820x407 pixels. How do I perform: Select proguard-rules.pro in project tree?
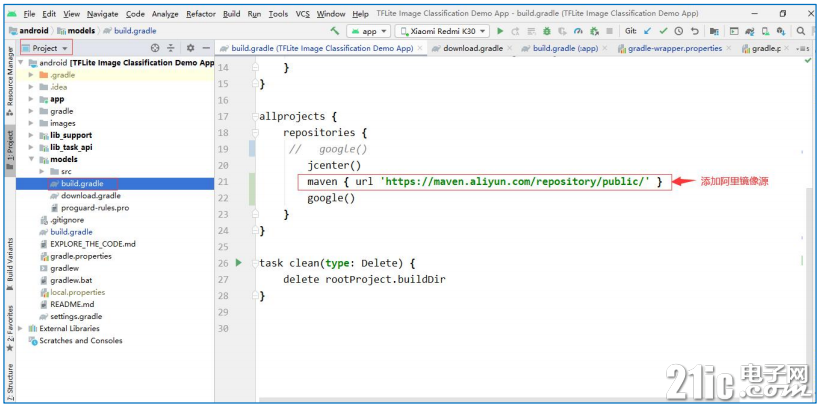tap(95, 208)
